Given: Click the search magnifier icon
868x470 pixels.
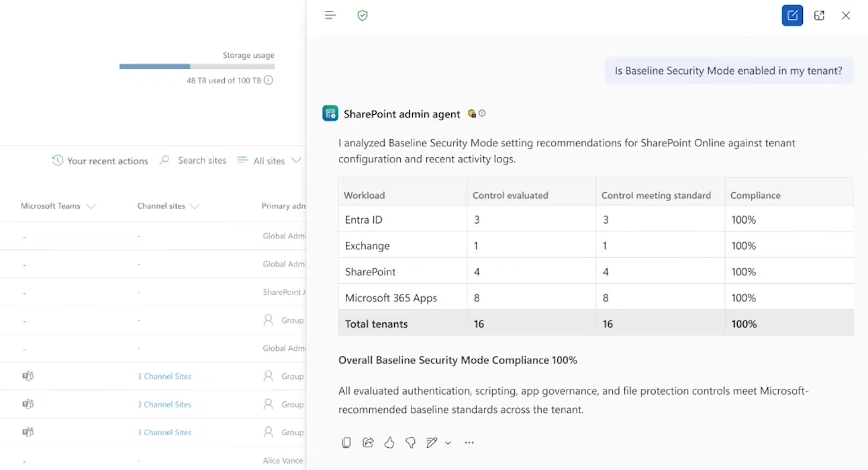Looking at the screenshot, I should pos(164,160).
